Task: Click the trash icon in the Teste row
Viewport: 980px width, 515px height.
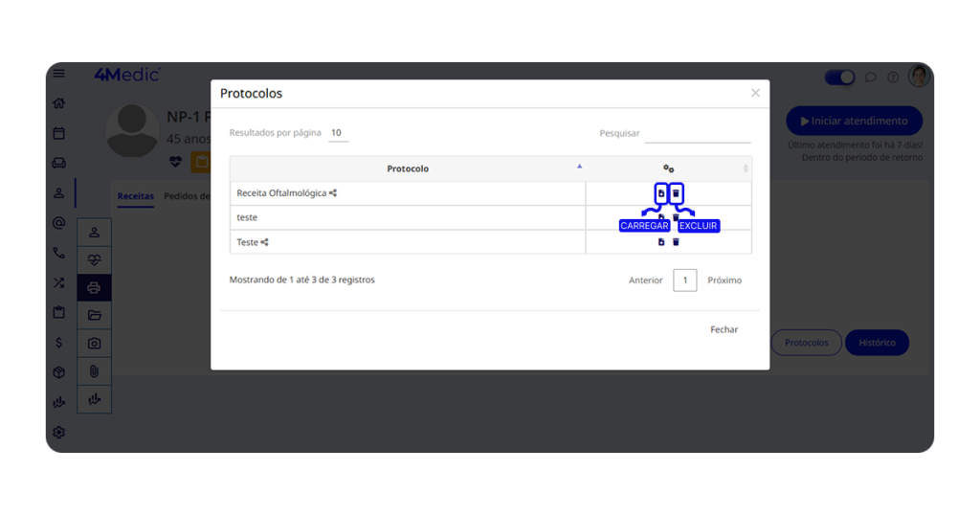Action: pyautogui.click(x=676, y=242)
